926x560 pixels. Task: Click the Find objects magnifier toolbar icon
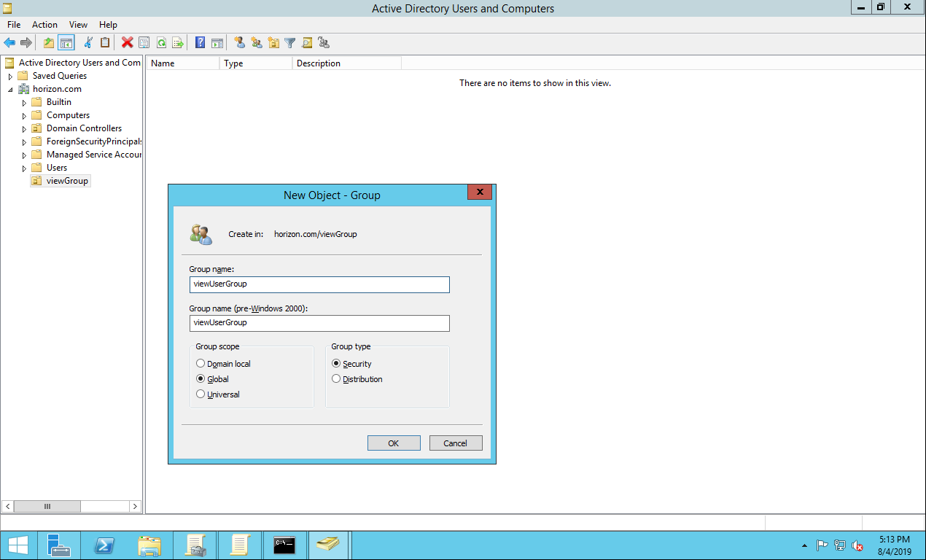pos(307,43)
